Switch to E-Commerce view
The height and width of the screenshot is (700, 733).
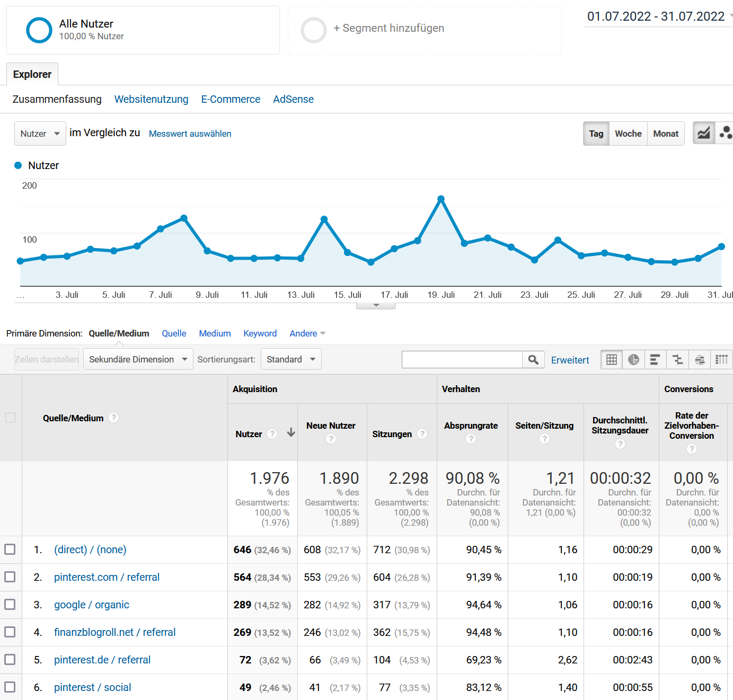(x=231, y=99)
